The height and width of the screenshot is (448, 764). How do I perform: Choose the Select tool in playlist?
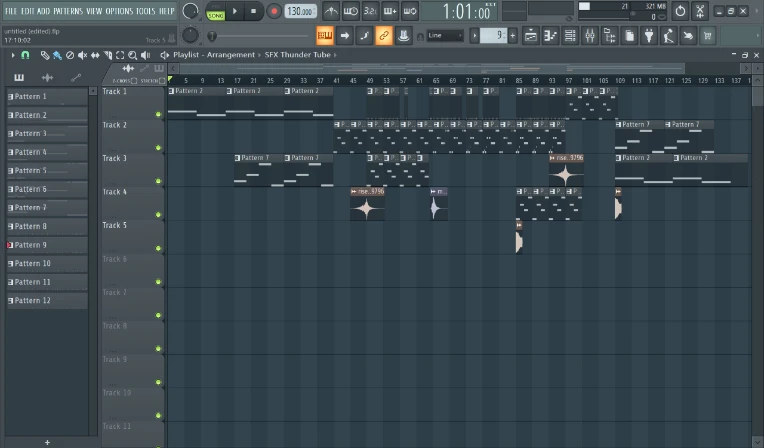[120, 55]
